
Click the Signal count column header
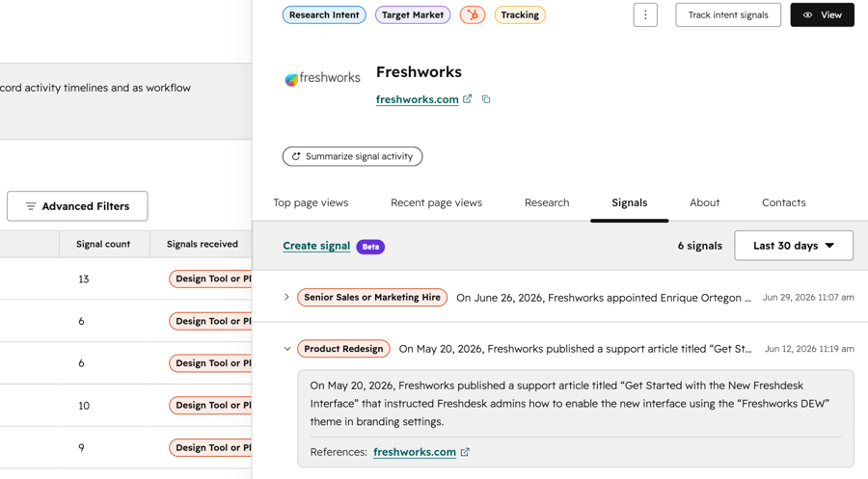tap(103, 244)
